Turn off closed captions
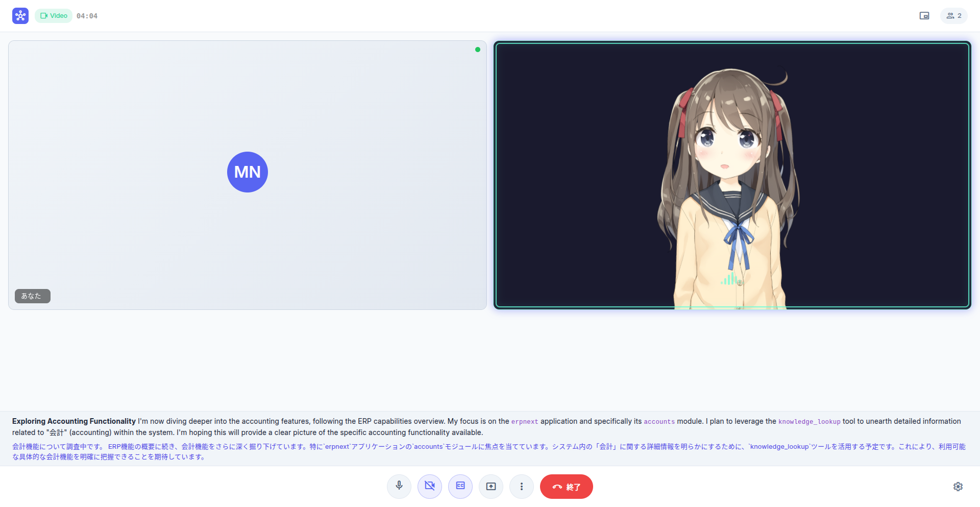 click(460, 486)
